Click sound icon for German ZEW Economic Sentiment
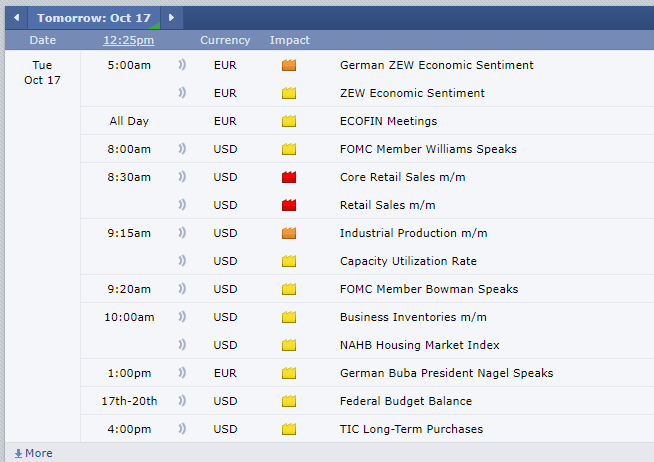The image size is (654, 462). coord(183,65)
